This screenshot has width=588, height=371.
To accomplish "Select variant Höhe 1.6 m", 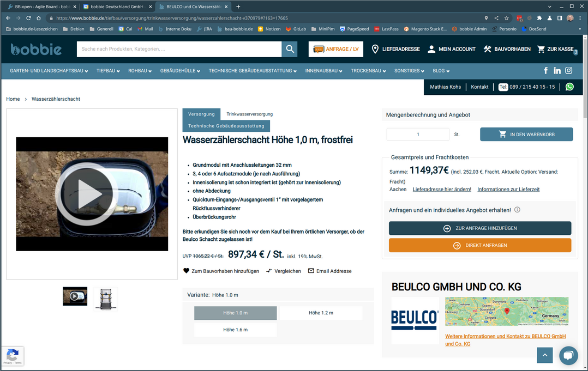I will [236, 330].
